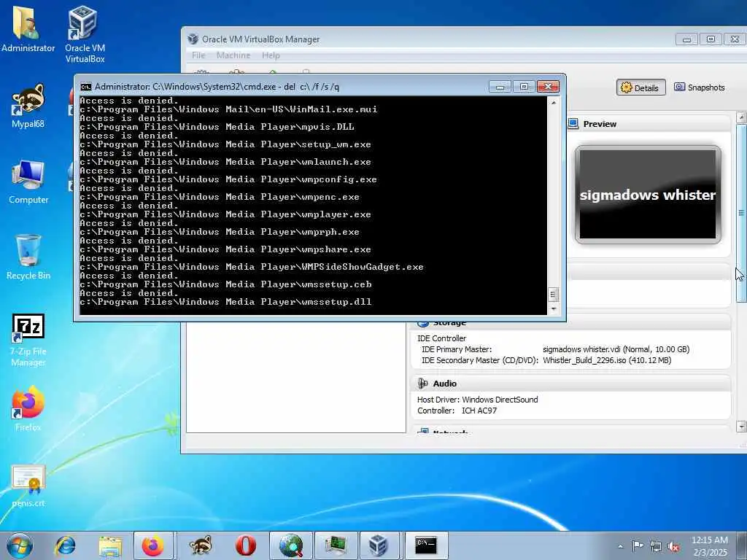
Task: Click 'IDE Primary Master:' storage row
Action: point(555,349)
